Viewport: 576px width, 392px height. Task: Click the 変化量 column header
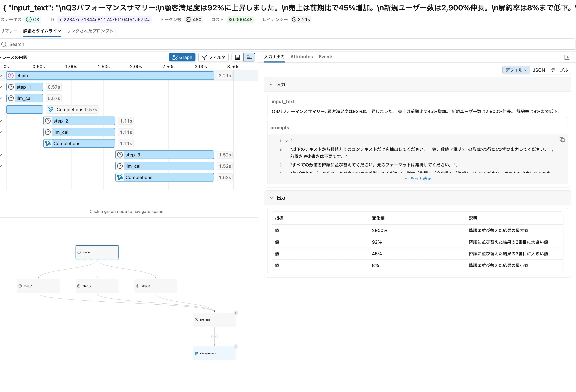click(378, 218)
